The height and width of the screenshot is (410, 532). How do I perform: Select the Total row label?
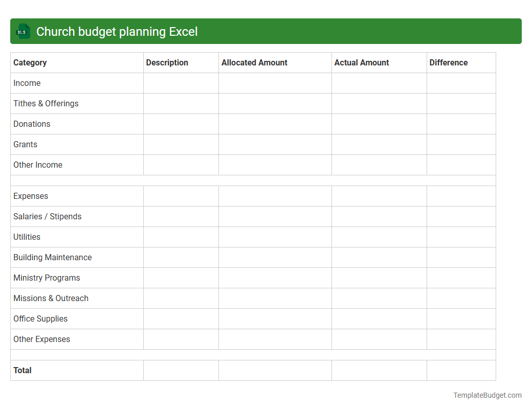(22, 370)
